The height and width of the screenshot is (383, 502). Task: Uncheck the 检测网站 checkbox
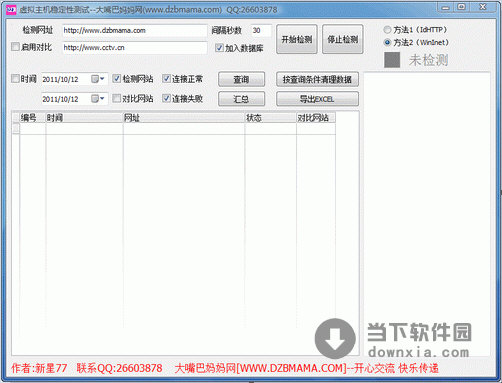[x=116, y=79]
